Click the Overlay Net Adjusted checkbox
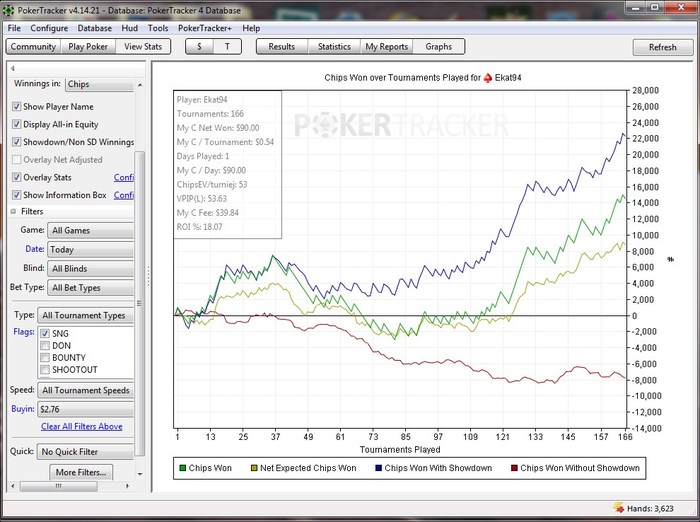 (x=17, y=159)
